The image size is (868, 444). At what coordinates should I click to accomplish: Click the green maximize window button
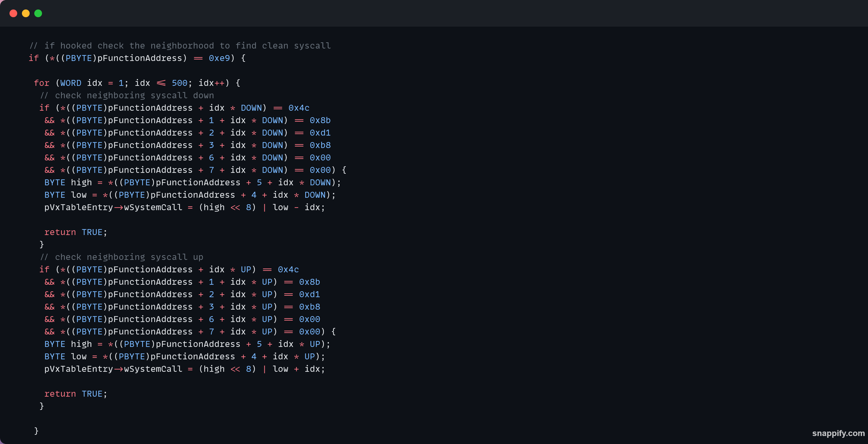coord(38,13)
